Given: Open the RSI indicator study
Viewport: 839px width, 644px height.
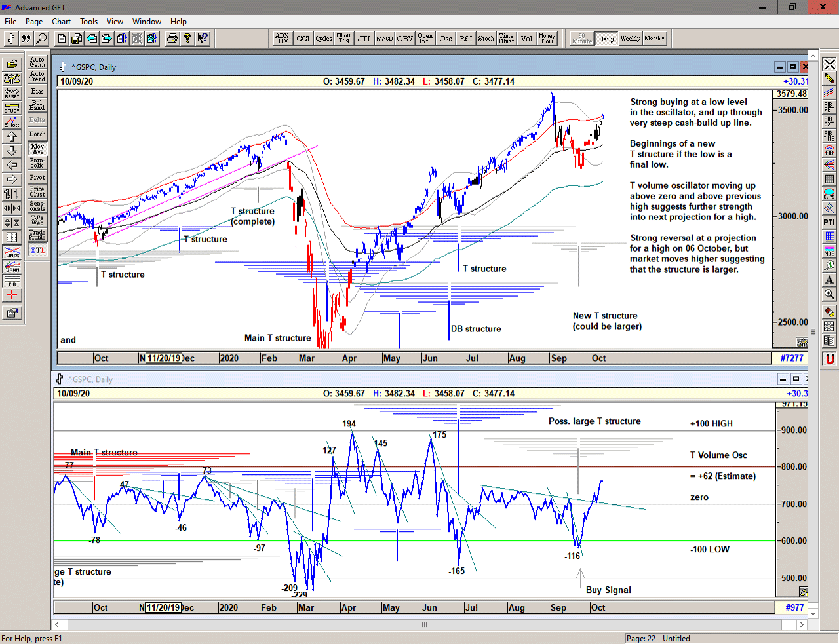Looking at the screenshot, I should pyautogui.click(x=466, y=39).
